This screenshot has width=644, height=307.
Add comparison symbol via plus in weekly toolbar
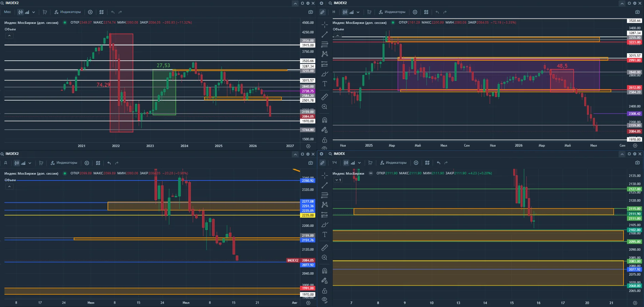(415, 12)
